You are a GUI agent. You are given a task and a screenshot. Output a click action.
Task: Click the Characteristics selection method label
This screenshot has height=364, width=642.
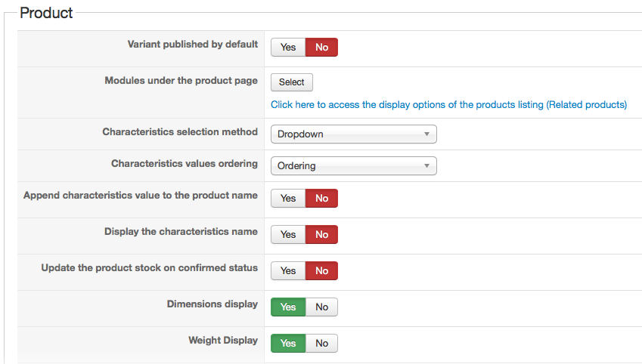point(180,132)
